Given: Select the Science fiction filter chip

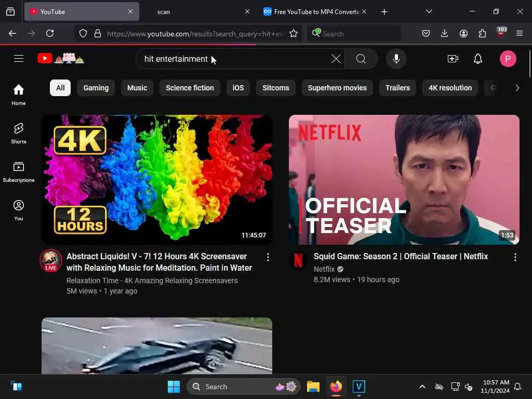Looking at the screenshot, I should [190, 88].
